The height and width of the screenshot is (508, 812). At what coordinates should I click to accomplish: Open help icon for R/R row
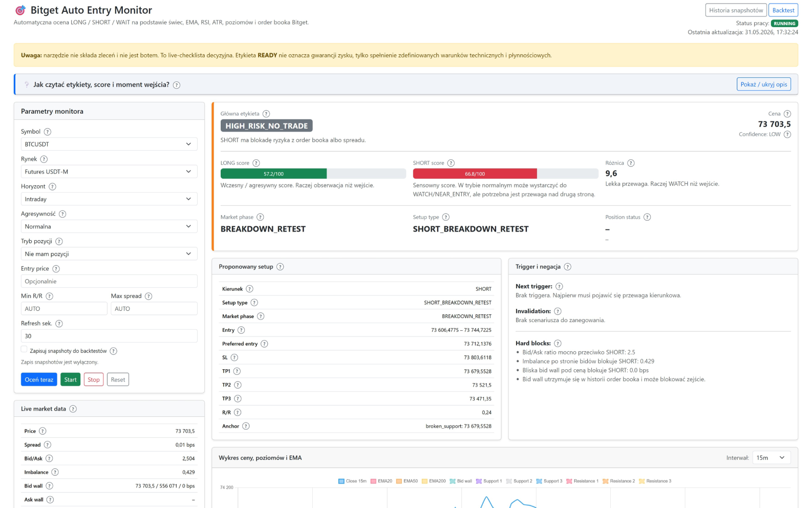coord(238,412)
